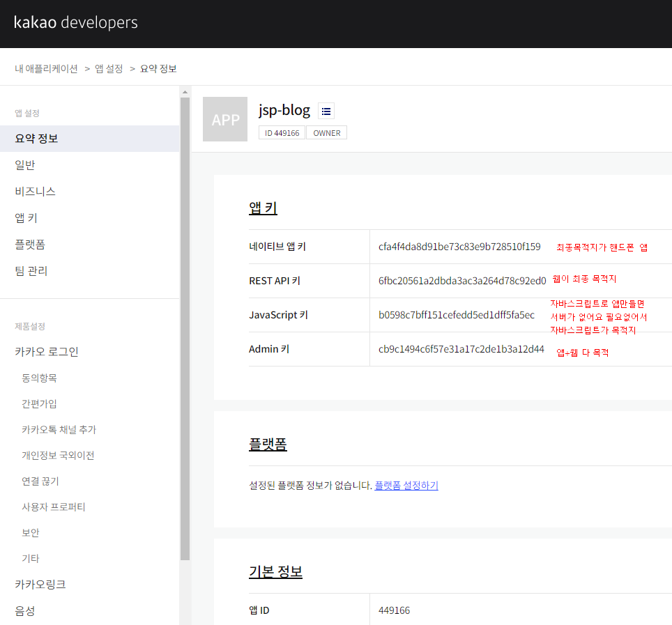This screenshot has height=625, width=672.
Task: Open 비즈니스 settings in sidebar
Action: pyautogui.click(x=35, y=192)
